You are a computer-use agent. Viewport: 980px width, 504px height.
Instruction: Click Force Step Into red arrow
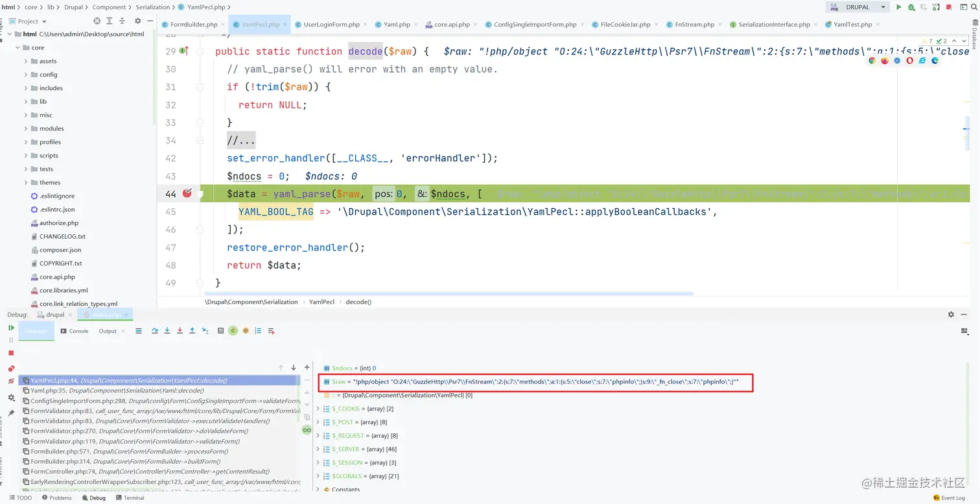(x=180, y=331)
